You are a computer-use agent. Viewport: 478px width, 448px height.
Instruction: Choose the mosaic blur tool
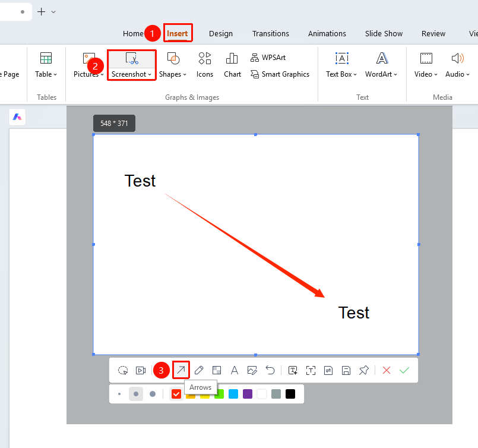[217, 370]
